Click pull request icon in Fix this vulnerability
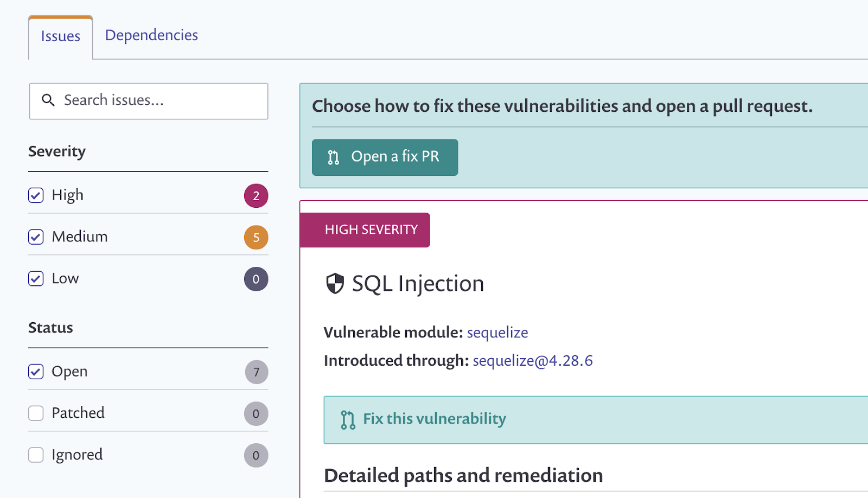Viewport: 868px width, 498px height. (348, 420)
